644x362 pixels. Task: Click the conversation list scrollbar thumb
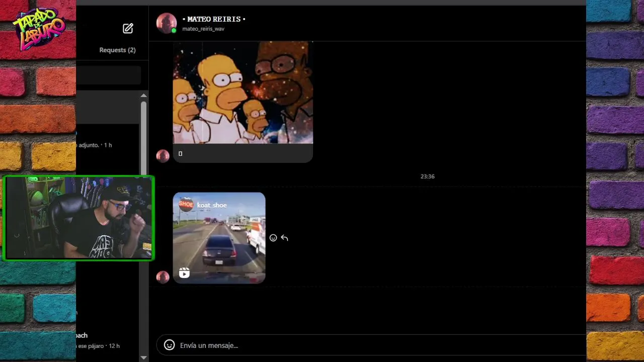coord(143,138)
